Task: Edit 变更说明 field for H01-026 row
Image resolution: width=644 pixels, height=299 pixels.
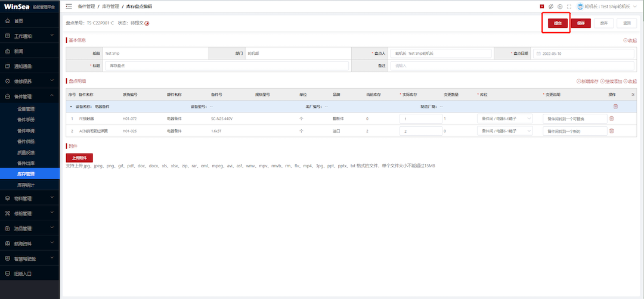Action: 575,131
